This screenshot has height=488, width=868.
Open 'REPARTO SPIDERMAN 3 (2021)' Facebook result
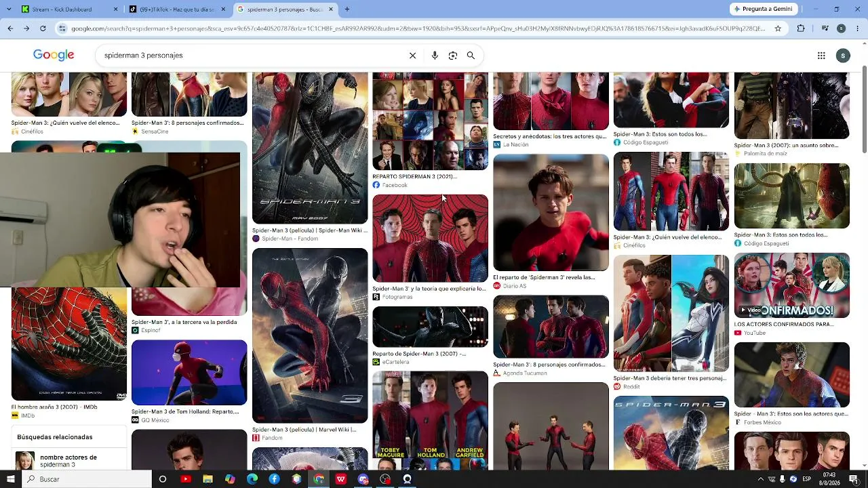pyautogui.click(x=414, y=176)
